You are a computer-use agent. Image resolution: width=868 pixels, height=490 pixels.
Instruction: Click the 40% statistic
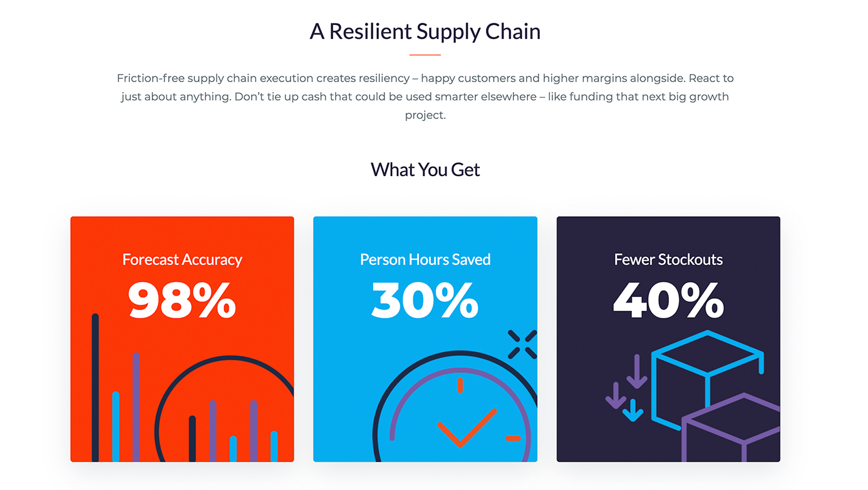(x=668, y=300)
